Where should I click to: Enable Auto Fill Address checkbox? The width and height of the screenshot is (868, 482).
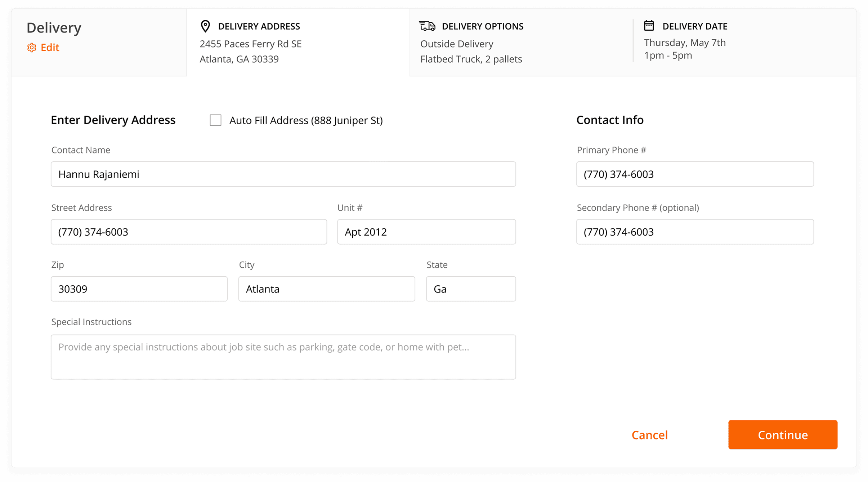pyautogui.click(x=215, y=120)
